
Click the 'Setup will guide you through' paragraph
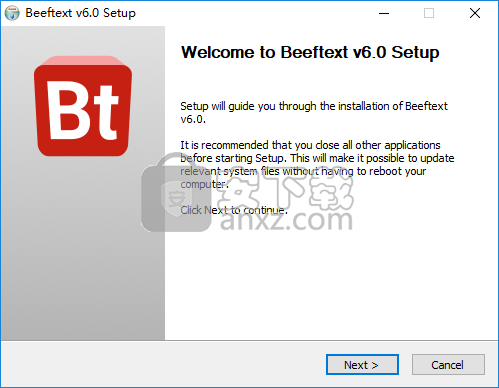pos(314,112)
